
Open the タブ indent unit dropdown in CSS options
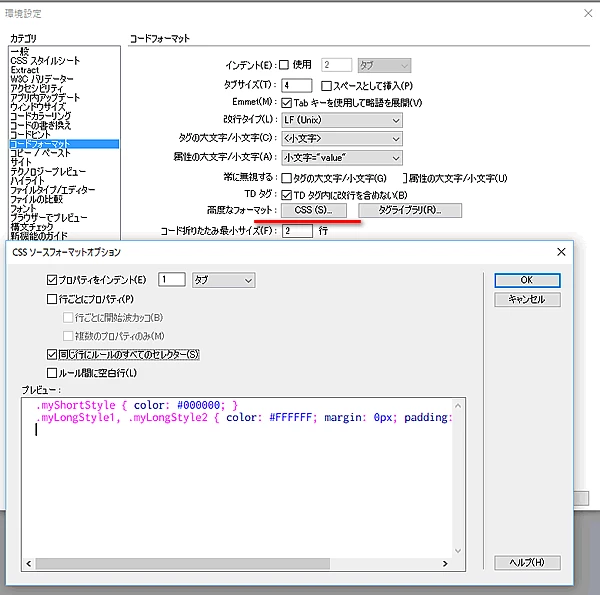223,280
